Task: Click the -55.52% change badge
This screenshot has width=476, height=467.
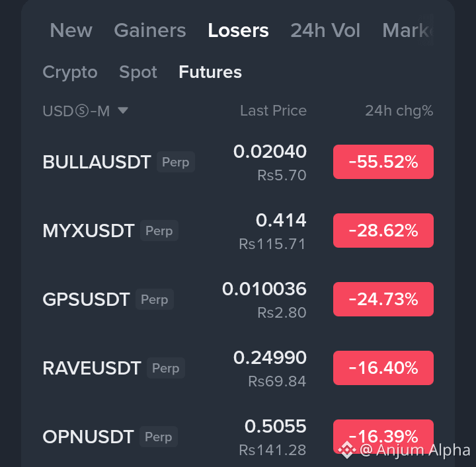Action: point(383,162)
